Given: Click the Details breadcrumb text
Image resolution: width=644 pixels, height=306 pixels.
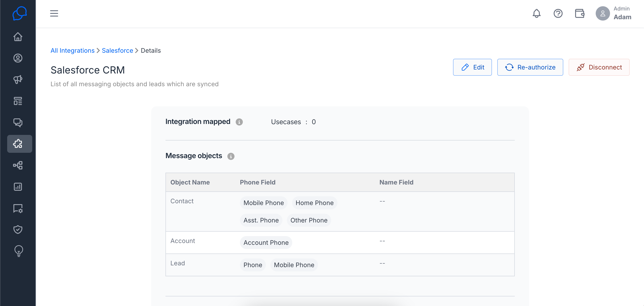Looking at the screenshot, I should pos(151,50).
